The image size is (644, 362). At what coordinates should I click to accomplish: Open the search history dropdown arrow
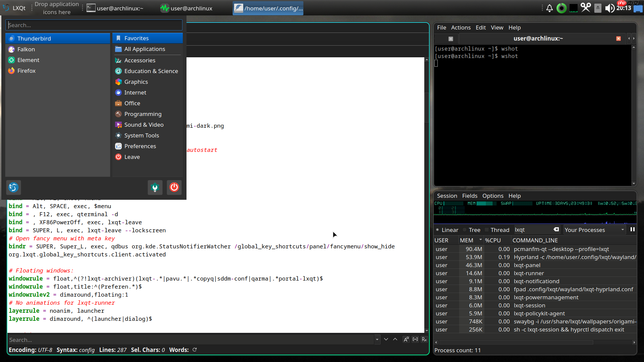point(377,340)
